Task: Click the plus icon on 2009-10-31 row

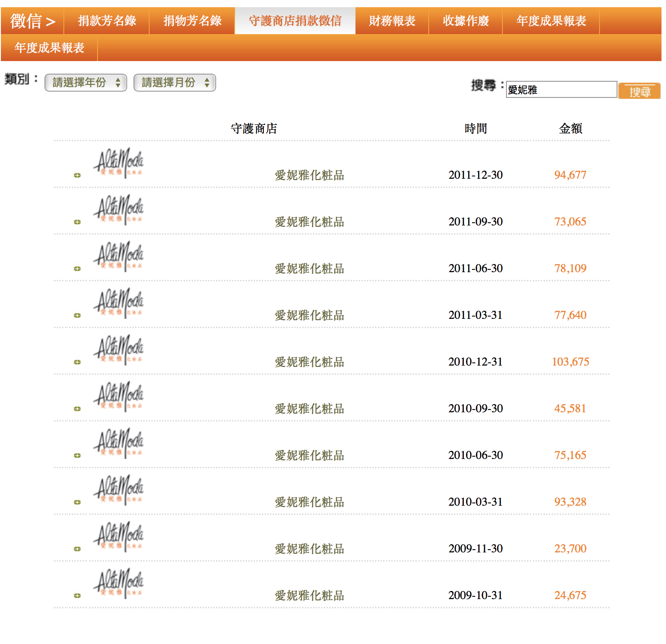Action: click(77, 595)
